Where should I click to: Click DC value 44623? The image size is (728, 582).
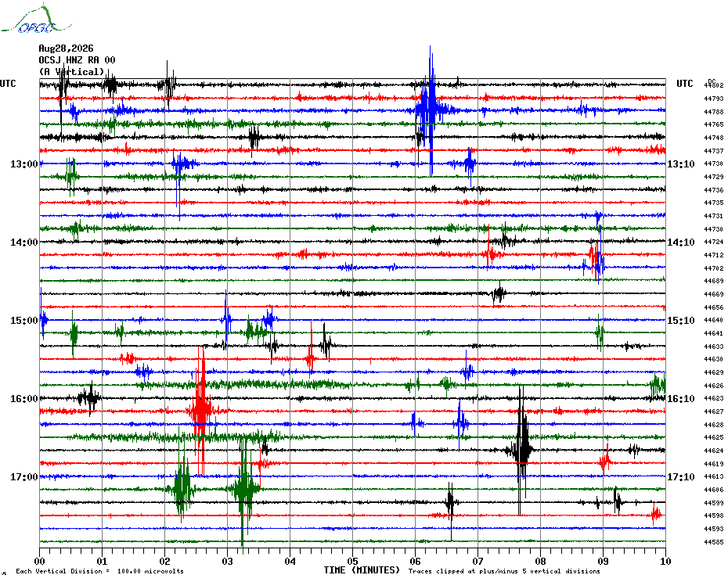(714, 398)
